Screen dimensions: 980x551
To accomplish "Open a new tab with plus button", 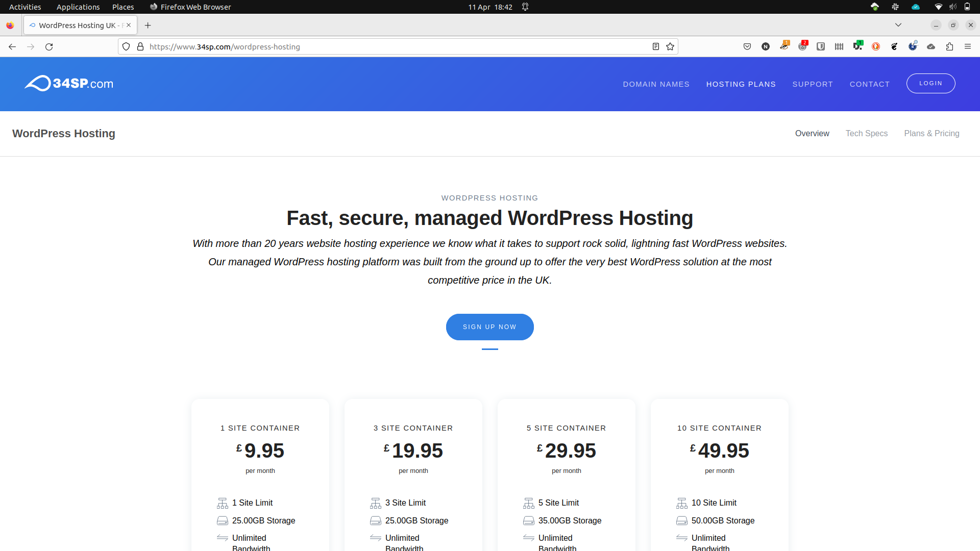I will pyautogui.click(x=148, y=25).
